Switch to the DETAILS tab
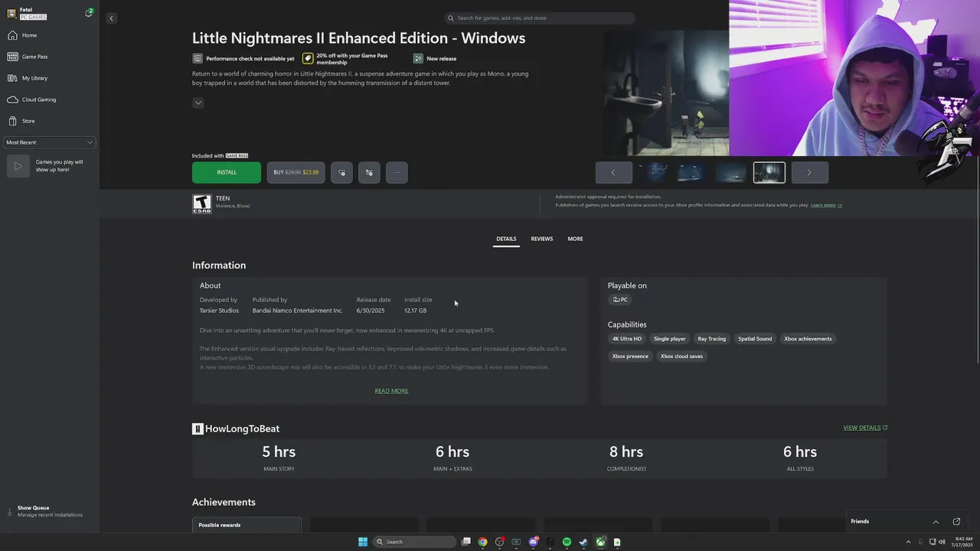Screen dimensions: 980x551 pyautogui.click(x=506, y=239)
